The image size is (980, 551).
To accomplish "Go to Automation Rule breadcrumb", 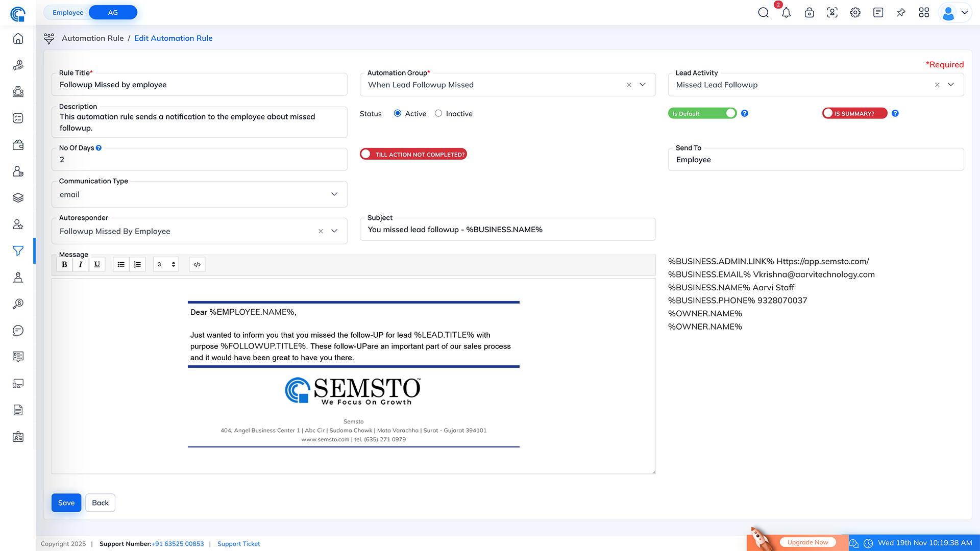I will (x=92, y=38).
